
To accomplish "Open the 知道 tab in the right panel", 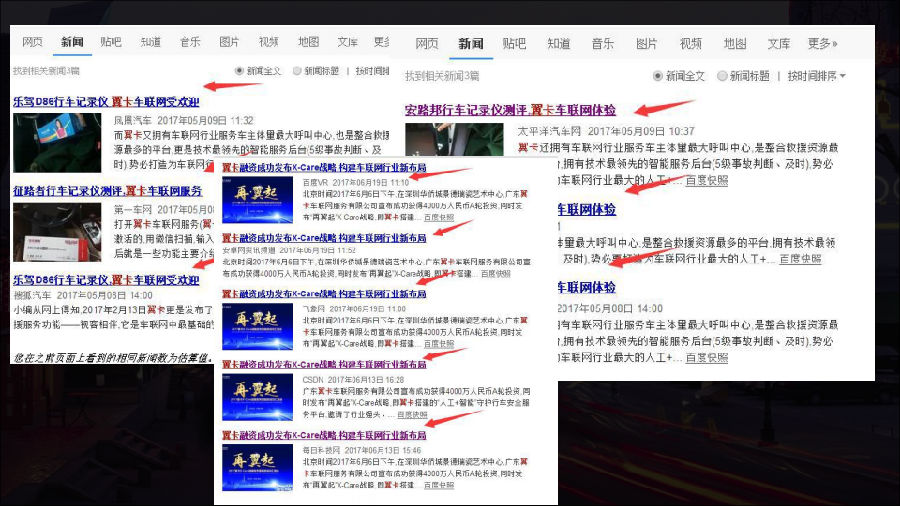I will tap(558, 44).
